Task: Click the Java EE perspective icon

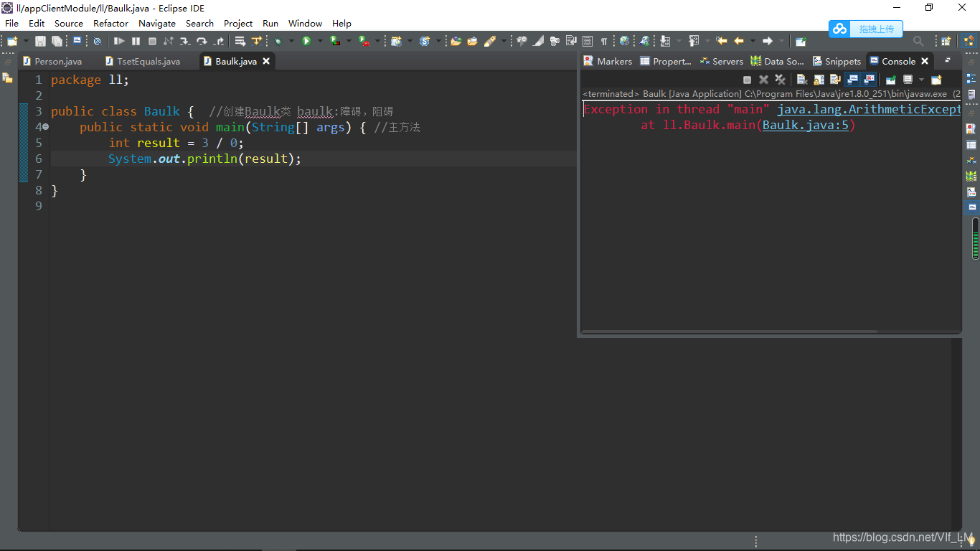Action: click(x=970, y=41)
